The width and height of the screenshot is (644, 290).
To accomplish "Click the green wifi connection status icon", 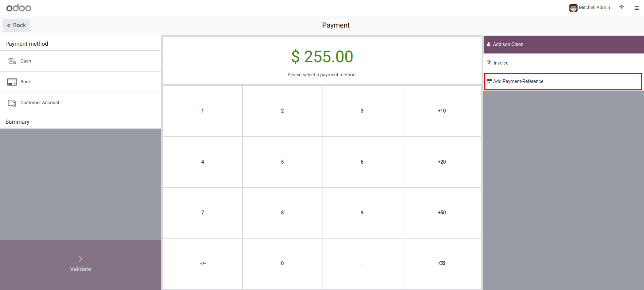I will tap(621, 7).
